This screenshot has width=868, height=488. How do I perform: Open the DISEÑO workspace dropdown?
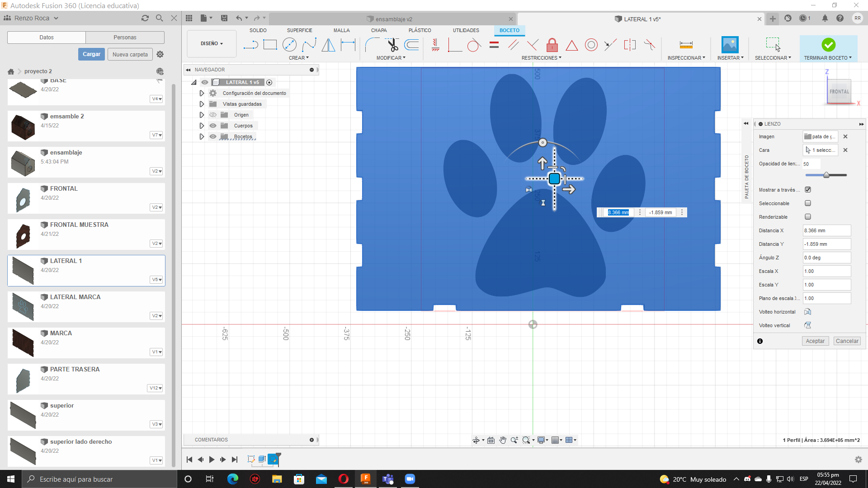(x=212, y=44)
